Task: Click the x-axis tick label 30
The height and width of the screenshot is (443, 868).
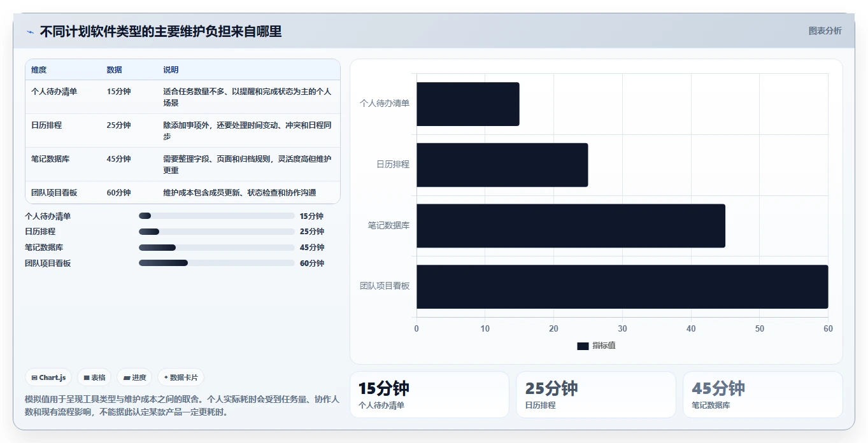Action: tap(622, 329)
